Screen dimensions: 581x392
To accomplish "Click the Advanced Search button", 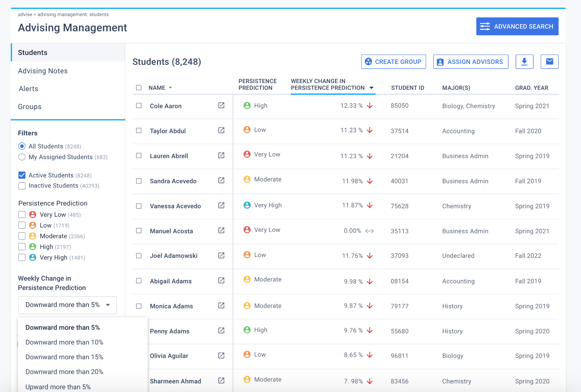I will pyautogui.click(x=517, y=26).
